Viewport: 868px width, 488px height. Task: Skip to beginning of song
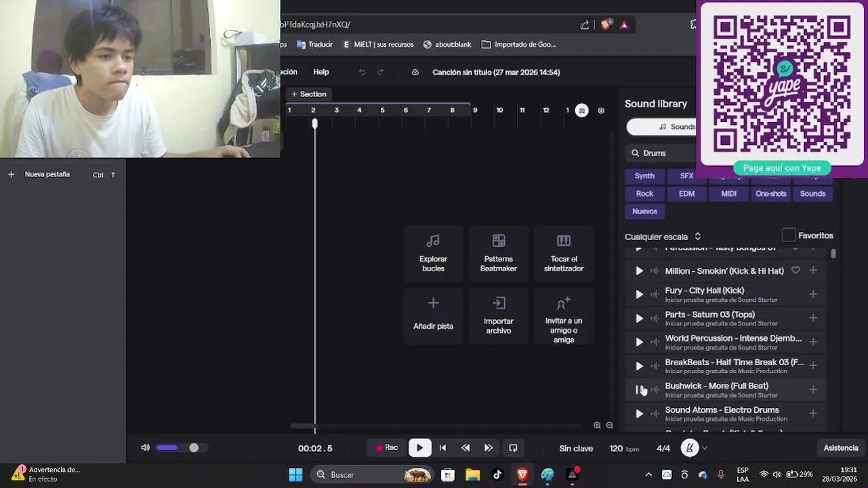tap(442, 448)
